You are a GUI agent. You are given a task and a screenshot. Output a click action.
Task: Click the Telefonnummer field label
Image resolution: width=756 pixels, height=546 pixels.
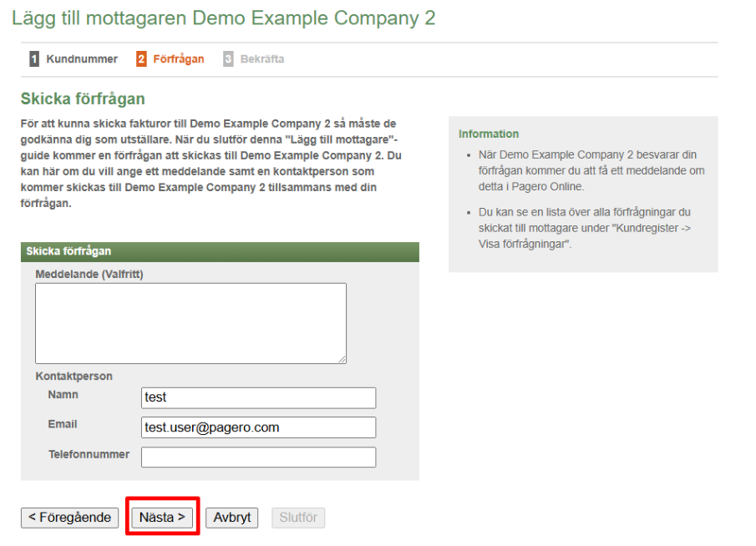click(x=89, y=454)
